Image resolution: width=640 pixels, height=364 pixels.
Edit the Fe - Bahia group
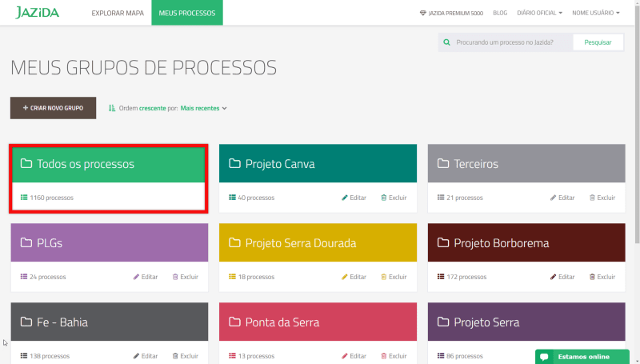tap(146, 356)
